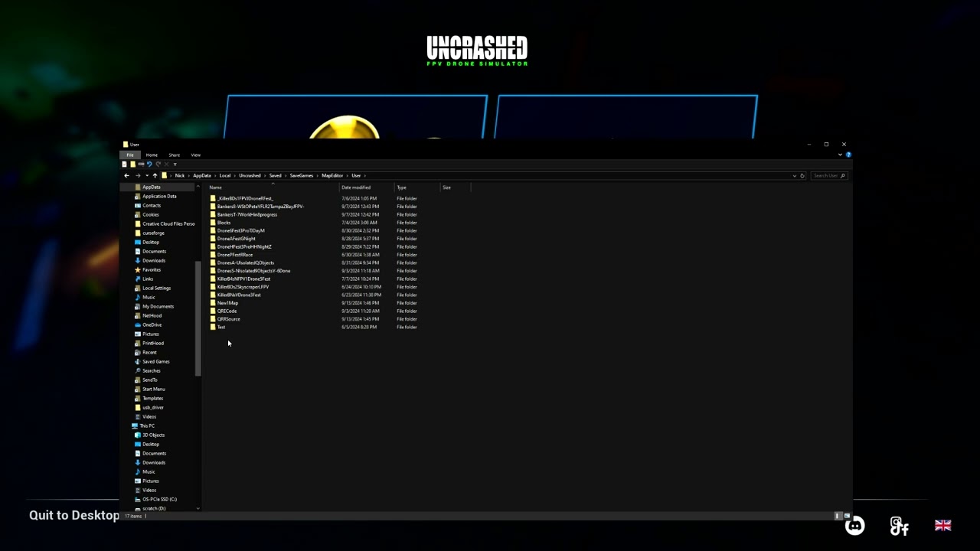
Task: Open Creative Cloud Files in navigation pane
Action: click(x=168, y=223)
